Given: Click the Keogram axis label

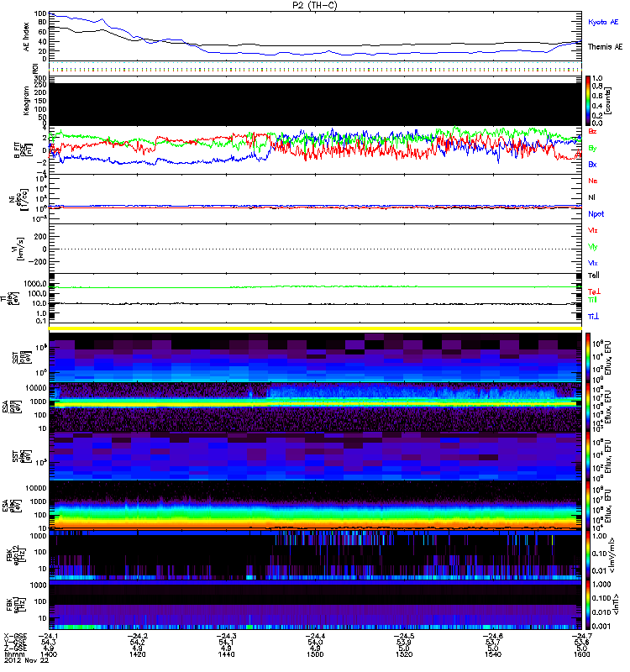Looking at the screenshot, I should 27,101.
